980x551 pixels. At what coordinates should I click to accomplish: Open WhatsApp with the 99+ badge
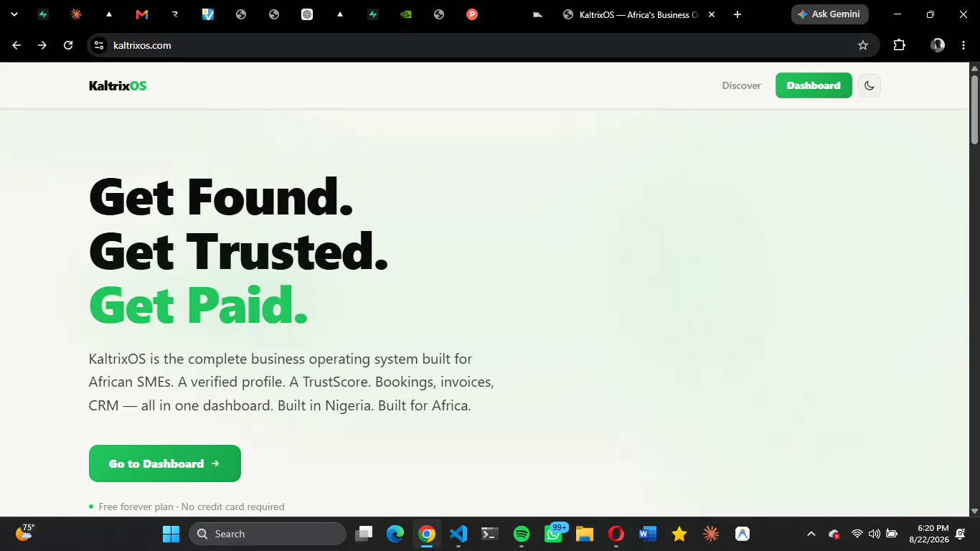tap(553, 534)
